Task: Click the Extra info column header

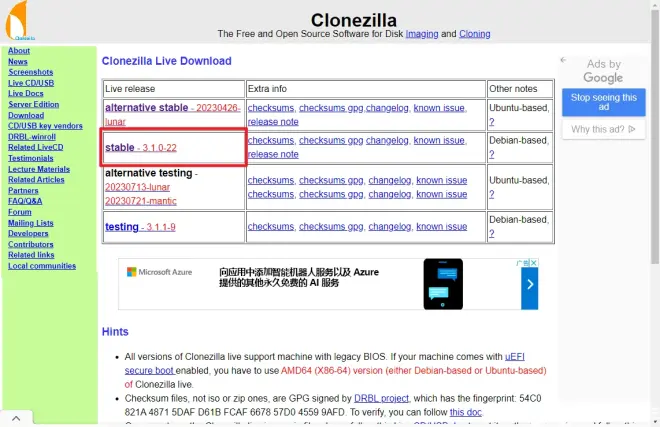Action: [x=366, y=89]
